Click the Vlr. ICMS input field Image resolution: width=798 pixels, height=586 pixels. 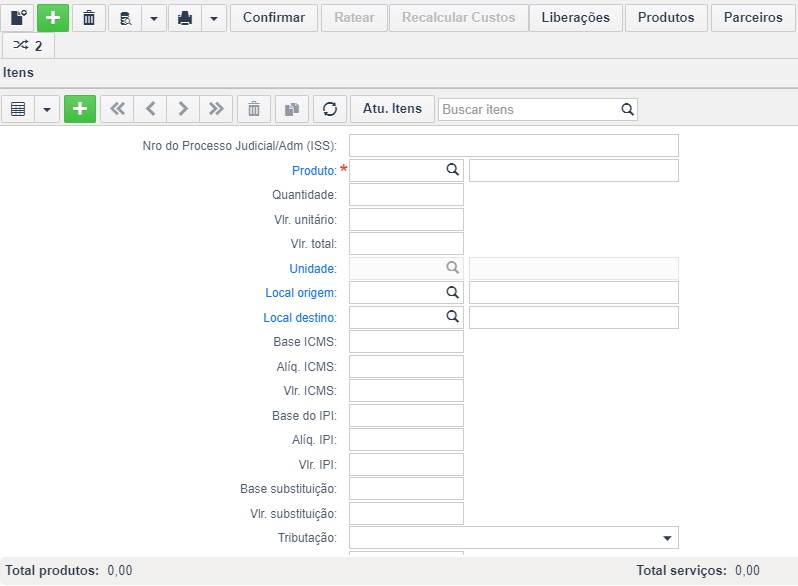click(406, 390)
